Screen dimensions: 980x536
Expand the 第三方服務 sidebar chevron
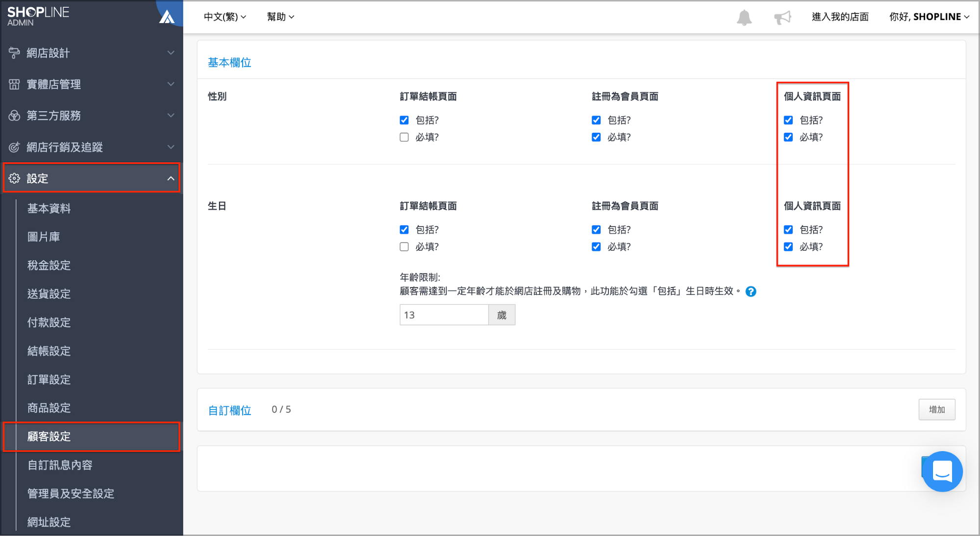click(x=171, y=116)
